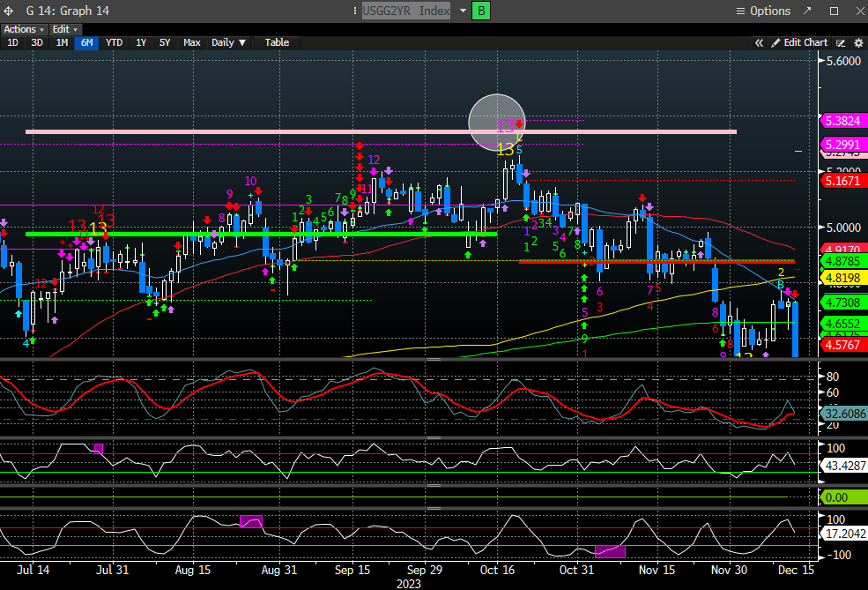Pop out the chart window via arrow icon
868x590 pixels.
(807, 11)
